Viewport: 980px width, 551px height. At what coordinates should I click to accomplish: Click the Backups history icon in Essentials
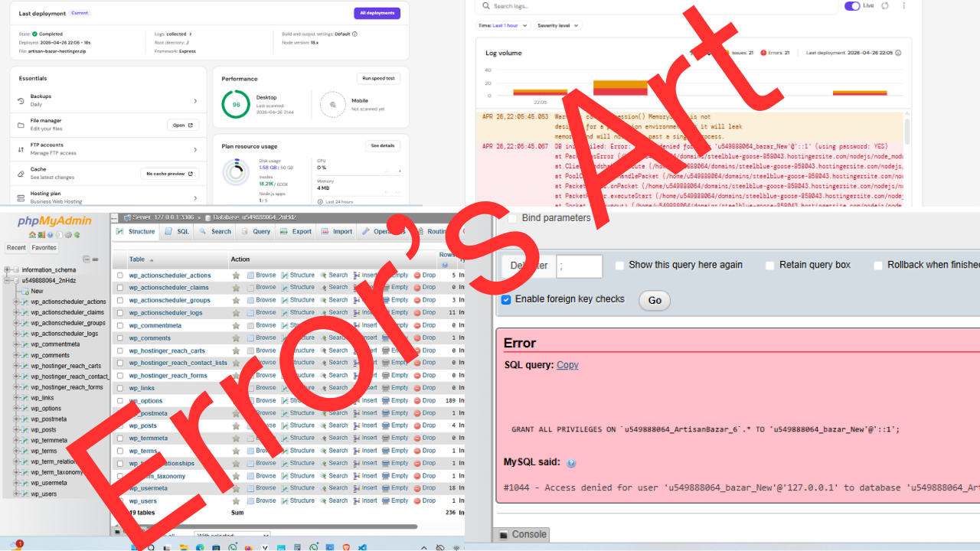pyautogui.click(x=21, y=100)
